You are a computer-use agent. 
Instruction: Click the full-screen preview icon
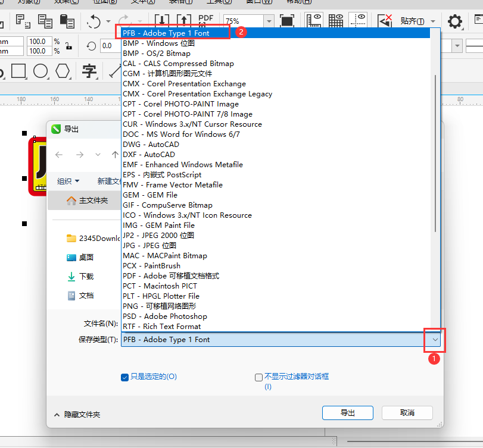pyautogui.click(x=287, y=21)
